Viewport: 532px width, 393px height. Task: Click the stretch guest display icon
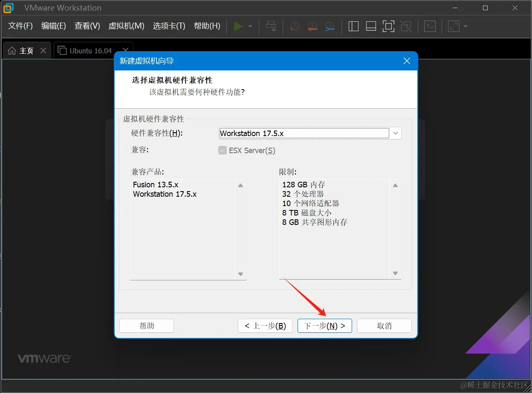(454, 26)
